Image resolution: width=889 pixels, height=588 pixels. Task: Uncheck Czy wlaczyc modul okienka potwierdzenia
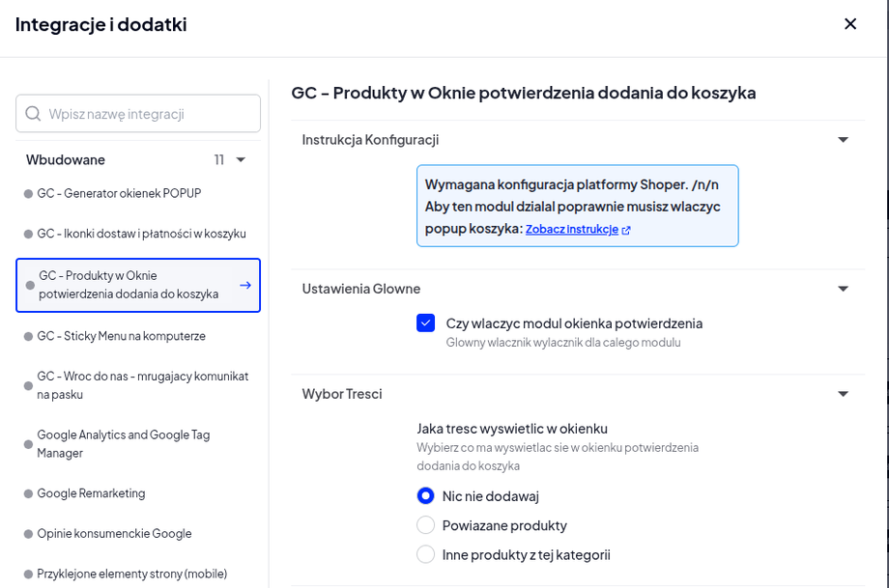coord(425,322)
